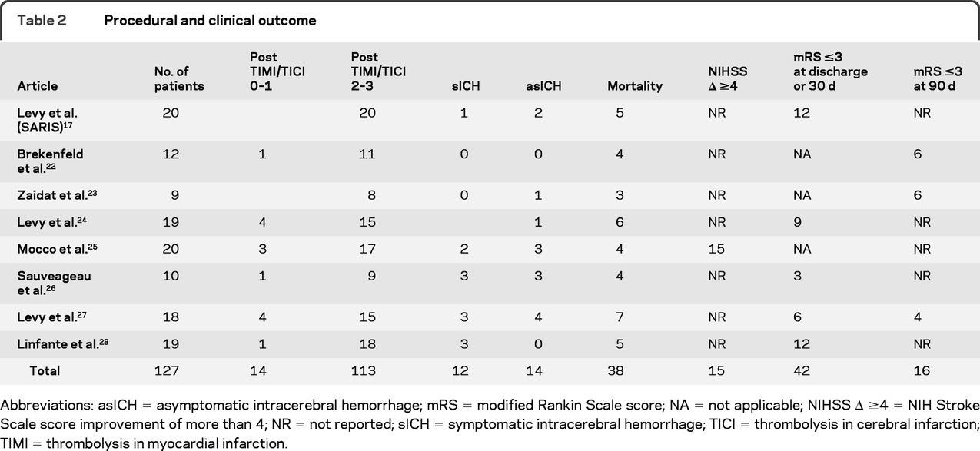Click the Mortality column header
The width and height of the screenshot is (980, 451).
point(634,86)
